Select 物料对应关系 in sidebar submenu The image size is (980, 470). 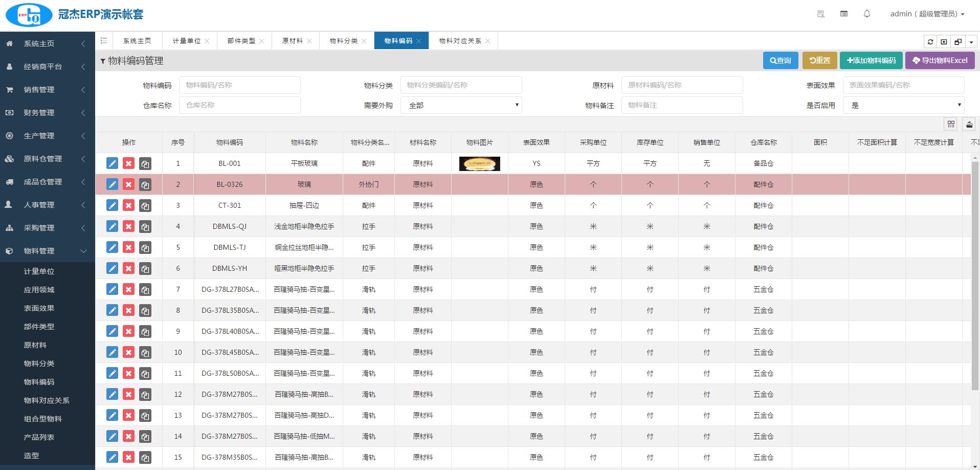point(47,400)
